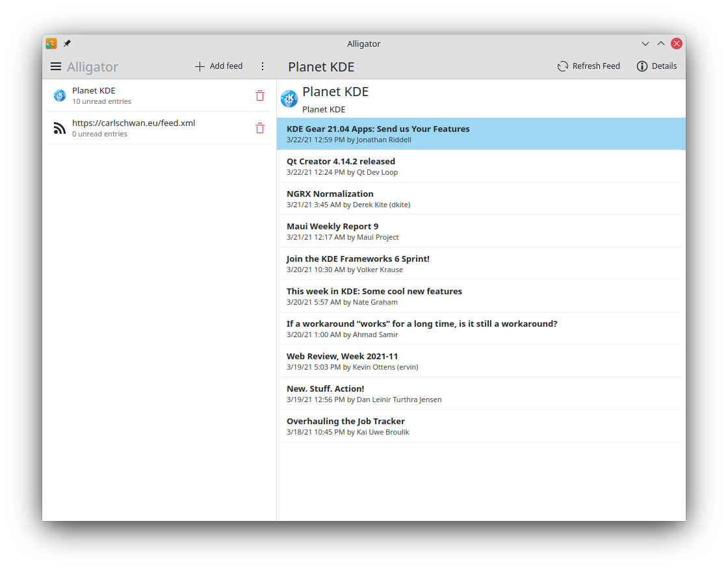This screenshot has width=728, height=571.
Task: Open the Maui Weekly Report 9 entry
Action: (x=481, y=231)
